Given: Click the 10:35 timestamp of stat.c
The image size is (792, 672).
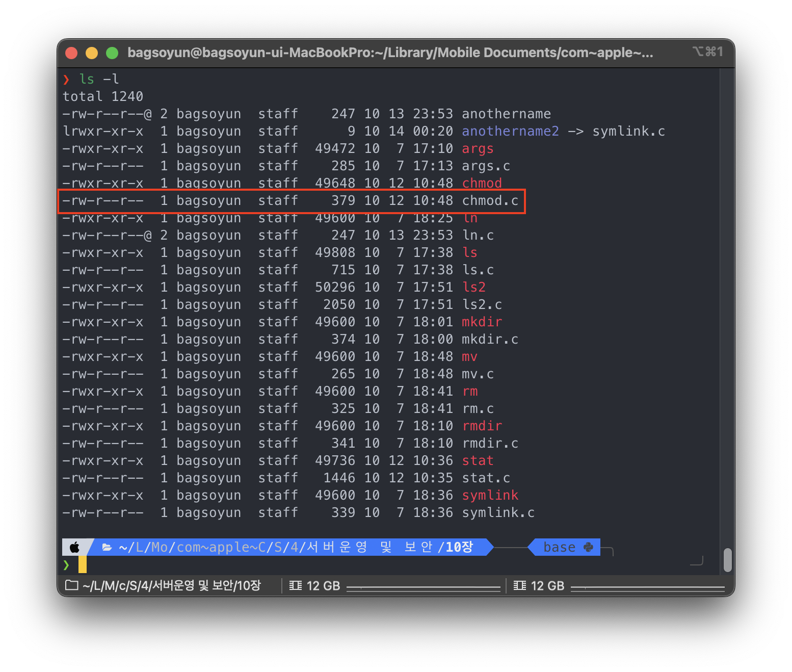Looking at the screenshot, I should point(433,478).
